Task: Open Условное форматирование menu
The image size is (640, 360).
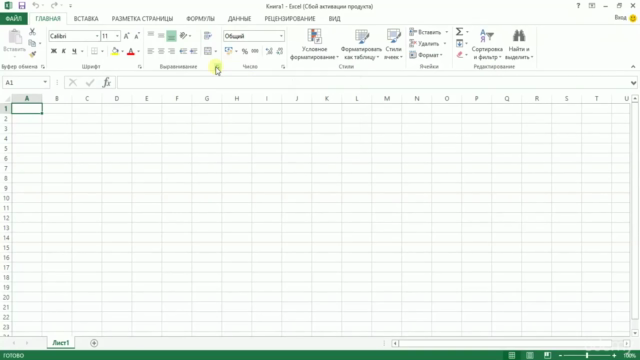Action: click(314, 44)
